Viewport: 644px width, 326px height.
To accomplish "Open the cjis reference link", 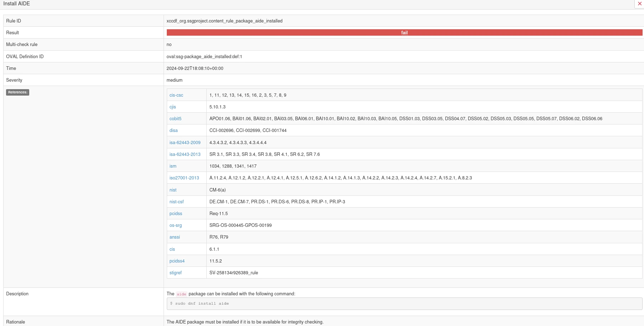I will coord(172,107).
